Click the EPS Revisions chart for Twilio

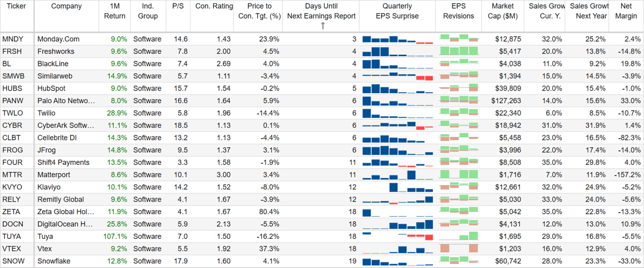pyautogui.click(x=459, y=113)
